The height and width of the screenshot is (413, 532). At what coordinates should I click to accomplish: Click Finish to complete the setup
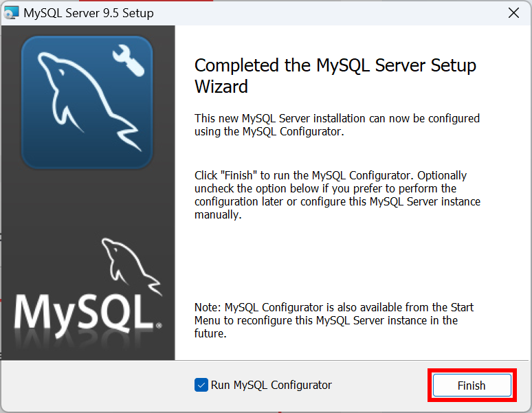[x=472, y=386]
